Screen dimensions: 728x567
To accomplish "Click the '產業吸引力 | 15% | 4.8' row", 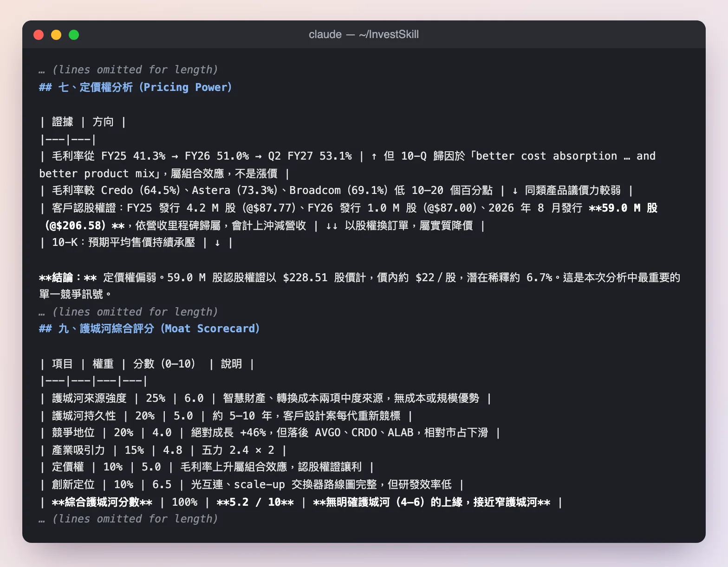I will [163, 450].
